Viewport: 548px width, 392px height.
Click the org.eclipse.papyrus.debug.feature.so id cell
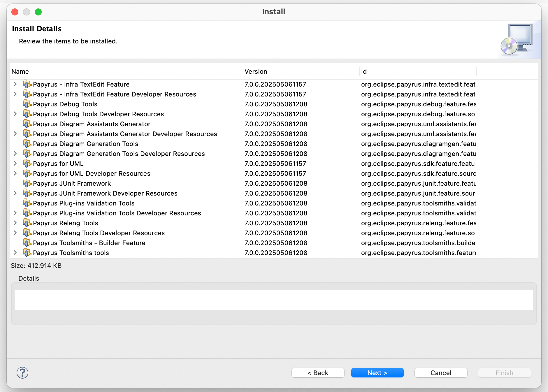coord(418,114)
